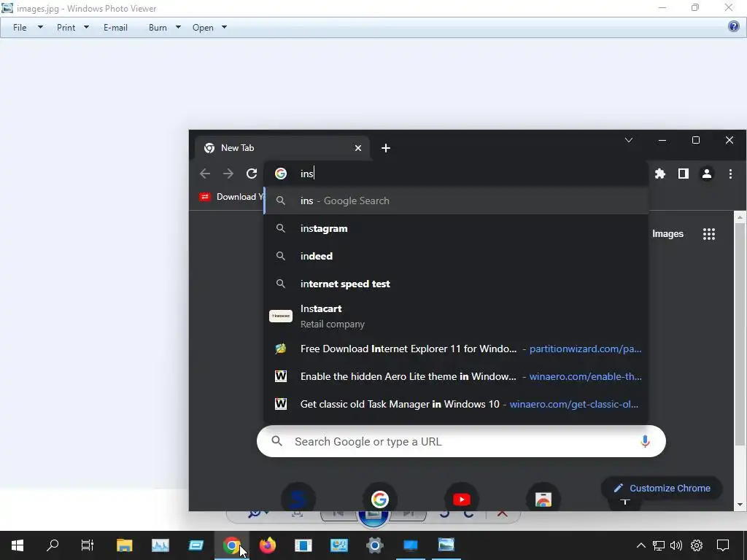Open the blue 'S' shortcut tile
Image resolution: width=747 pixels, height=560 pixels.
coord(298,499)
